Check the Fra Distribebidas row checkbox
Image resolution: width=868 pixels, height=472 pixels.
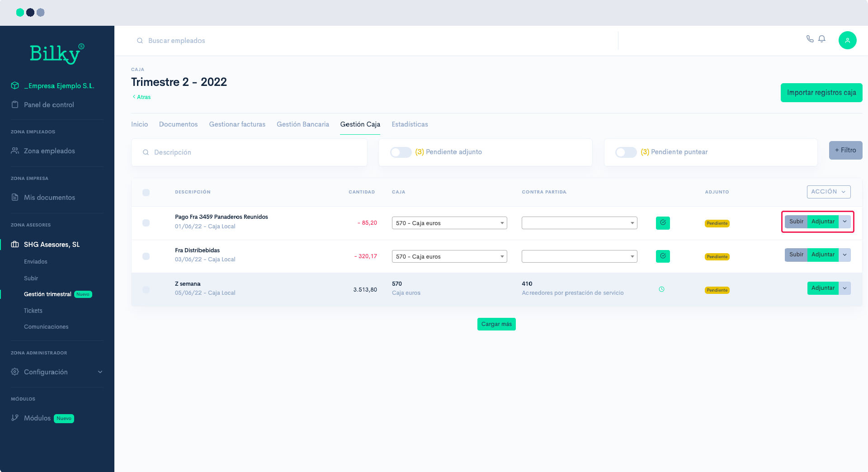click(x=146, y=256)
